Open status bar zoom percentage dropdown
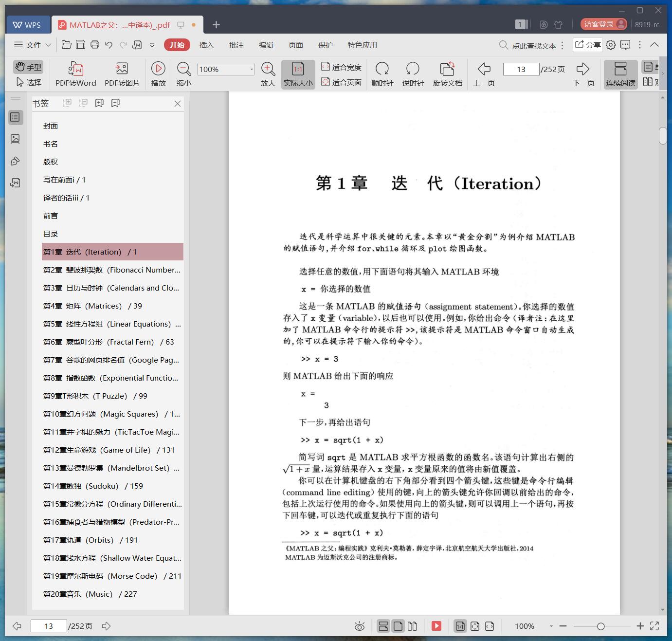The height and width of the screenshot is (641, 672). pos(551,626)
